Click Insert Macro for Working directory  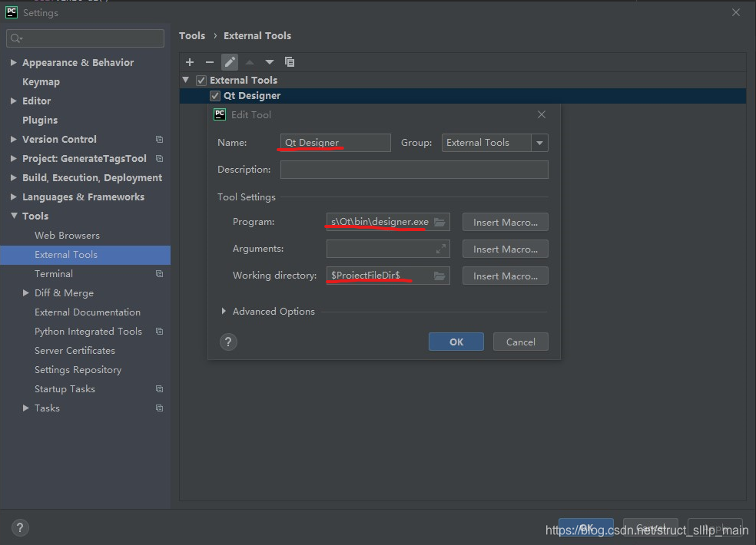506,276
